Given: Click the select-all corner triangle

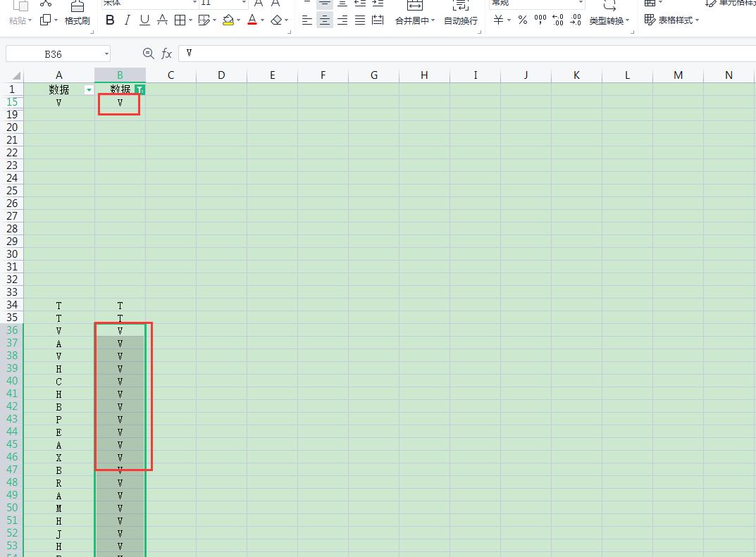Looking at the screenshot, I should click(16, 75).
